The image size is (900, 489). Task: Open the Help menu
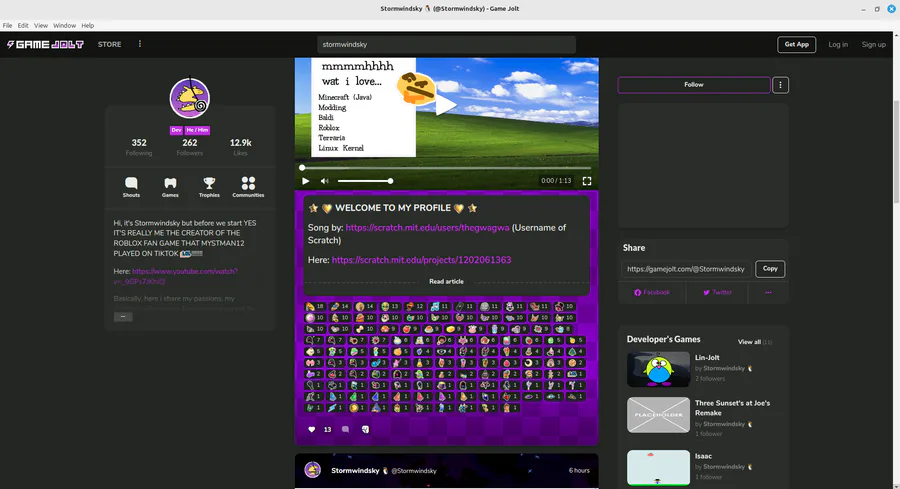[x=87, y=25]
